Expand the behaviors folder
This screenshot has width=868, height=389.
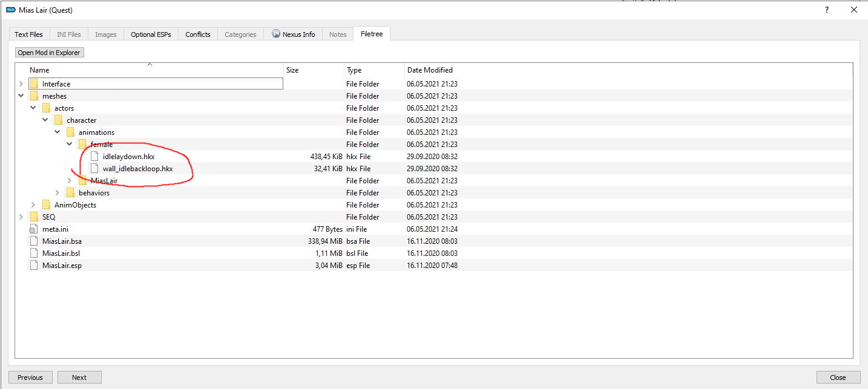[x=58, y=193]
